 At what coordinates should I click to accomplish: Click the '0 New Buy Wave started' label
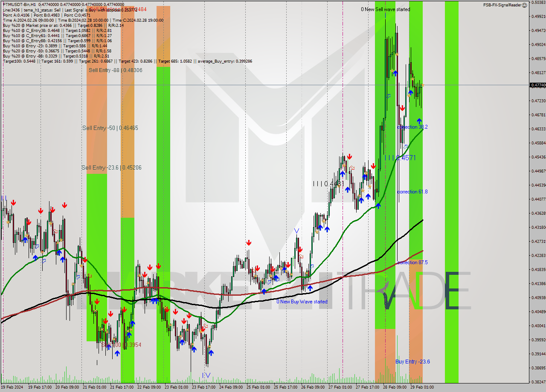click(x=302, y=302)
